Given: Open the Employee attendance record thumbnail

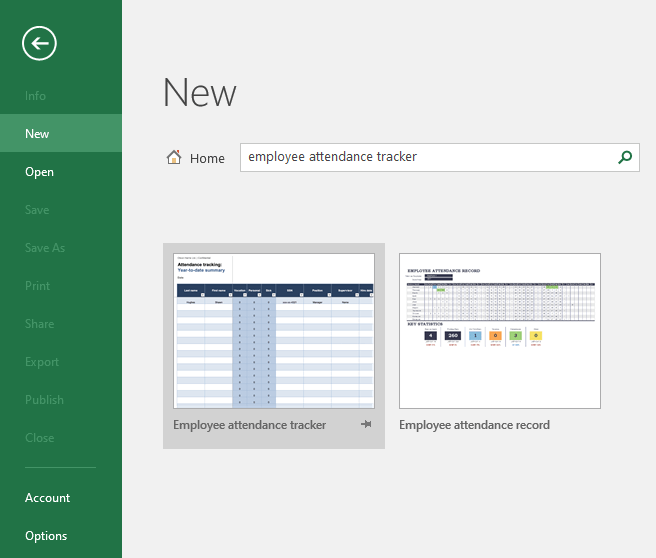Looking at the screenshot, I should point(500,331).
